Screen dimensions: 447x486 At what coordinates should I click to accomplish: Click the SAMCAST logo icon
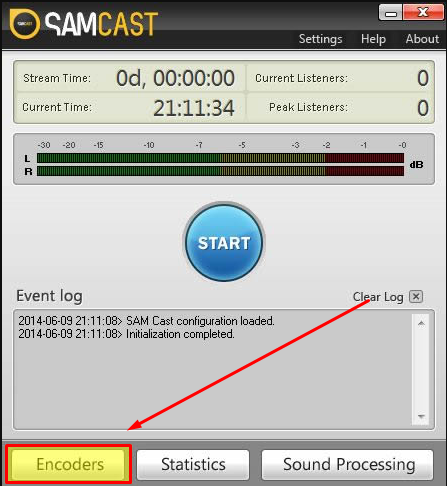point(25,24)
